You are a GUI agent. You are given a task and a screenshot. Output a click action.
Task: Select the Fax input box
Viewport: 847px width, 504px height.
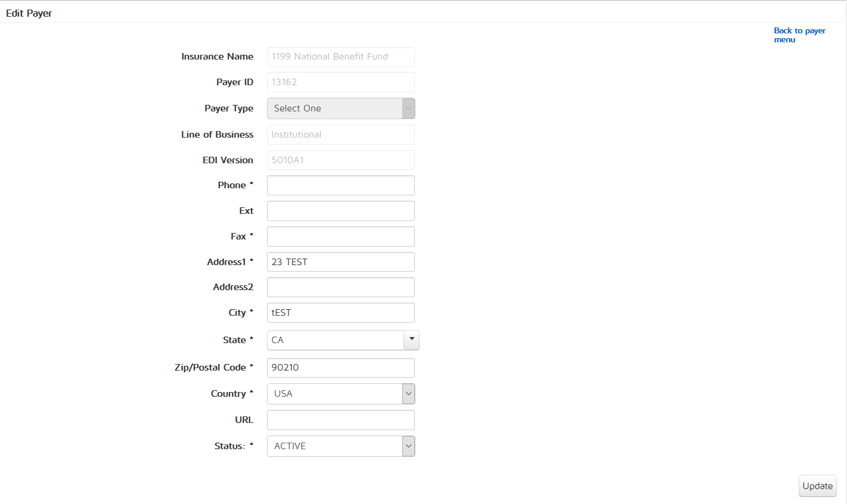pyautogui.click(x=340, y=237)
